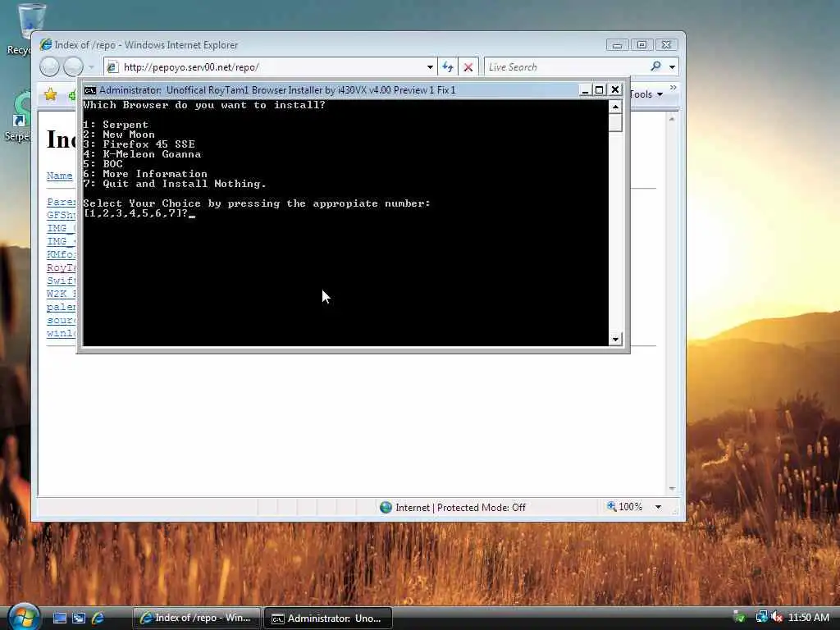Click the Internet Explorer title bar icon
The width and height of the screenshot is (840, 630).
pos(46,44)
